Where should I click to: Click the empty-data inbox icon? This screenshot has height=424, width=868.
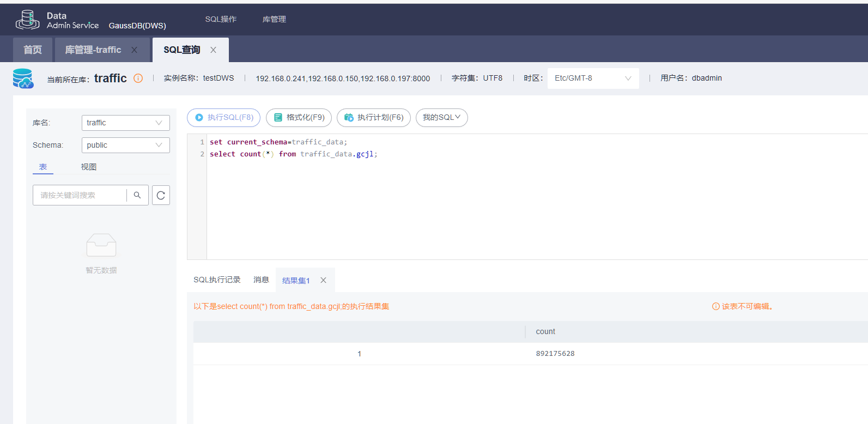click(x=101, y=245)
